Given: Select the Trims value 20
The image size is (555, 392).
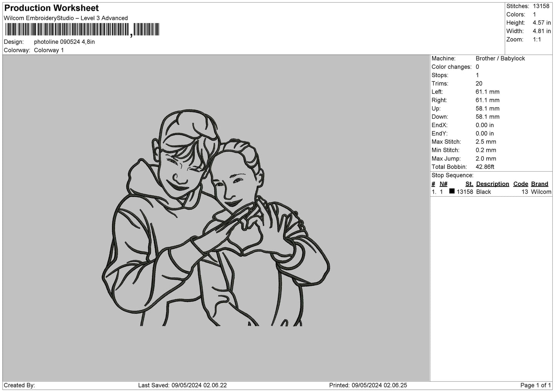Looking at the screenshot, I should point(479,84).
